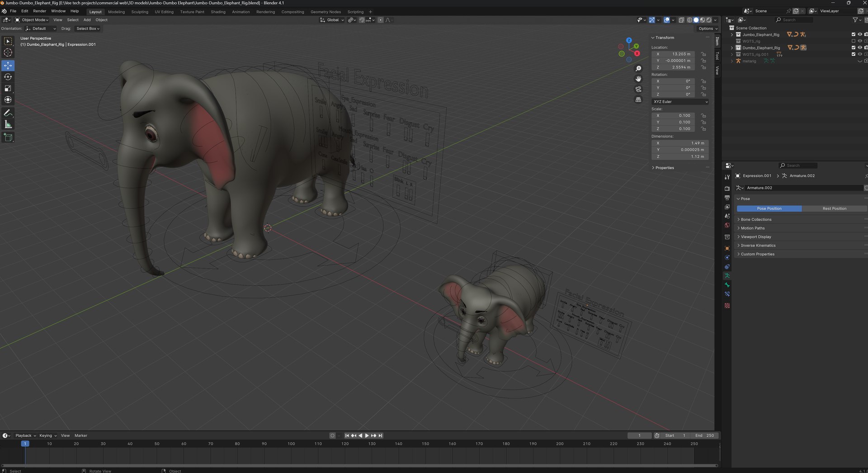Open the XYZ Euler rotation mode dropdown
This screenshot has height=473, width=868.
coord(680,102)
